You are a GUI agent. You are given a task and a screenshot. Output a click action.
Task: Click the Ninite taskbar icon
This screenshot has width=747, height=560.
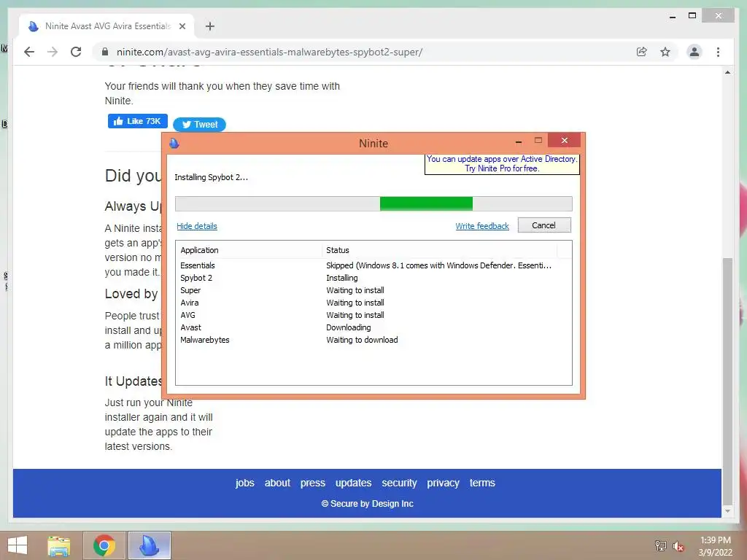[x=149, y=545]
